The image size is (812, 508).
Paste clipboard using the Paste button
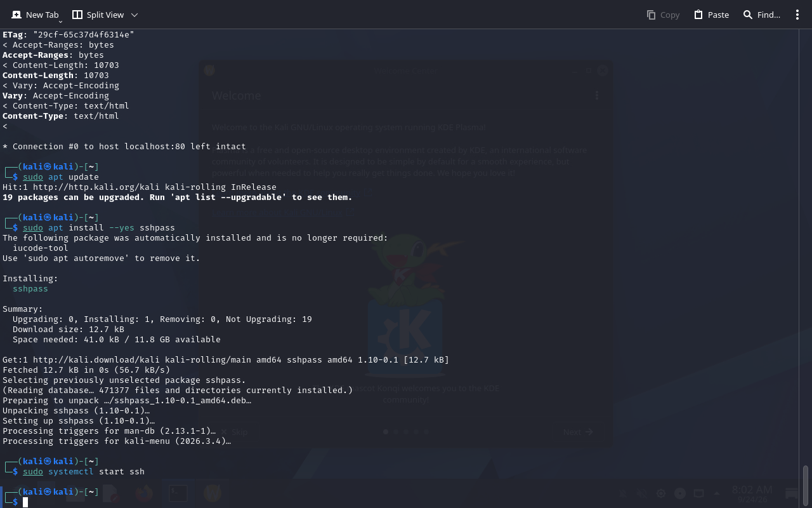[x=711, y=15]
